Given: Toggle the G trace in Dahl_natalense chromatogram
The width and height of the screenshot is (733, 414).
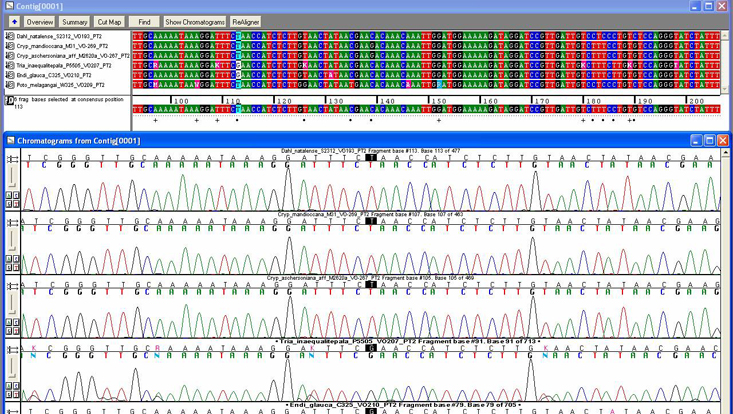Looking at the screenshot, I should click(9, 203).
